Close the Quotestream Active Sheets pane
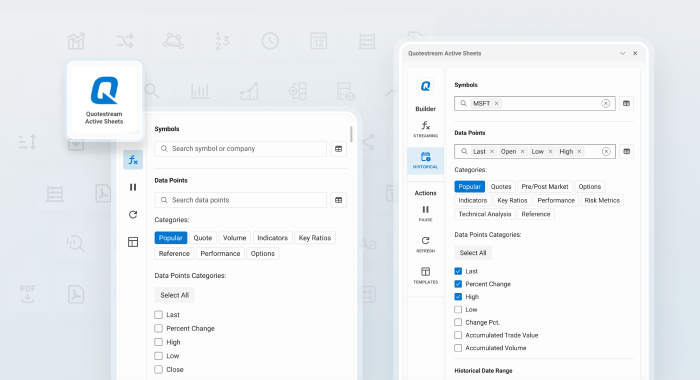 click(635, 53)
